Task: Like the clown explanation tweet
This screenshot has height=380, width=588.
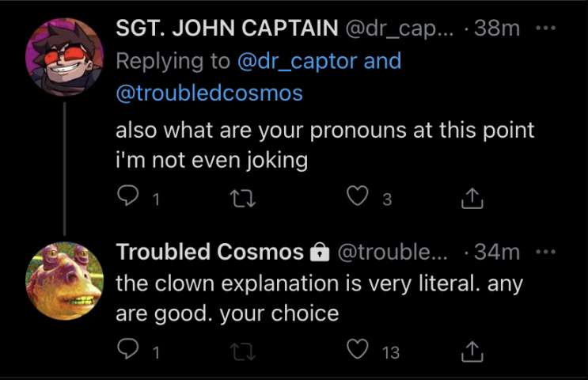Action: [x=358, y=349]
